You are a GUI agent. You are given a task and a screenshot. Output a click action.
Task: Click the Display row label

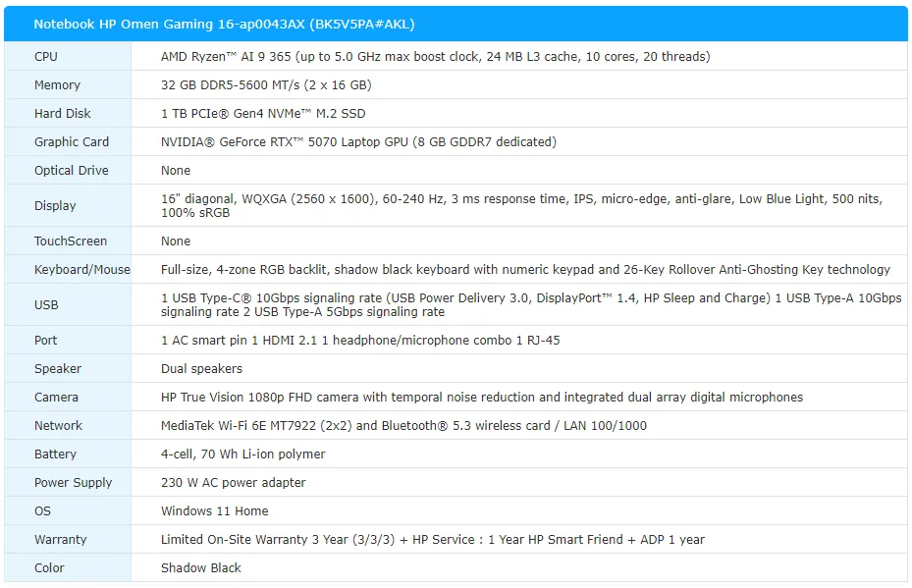tap(55, 206)
